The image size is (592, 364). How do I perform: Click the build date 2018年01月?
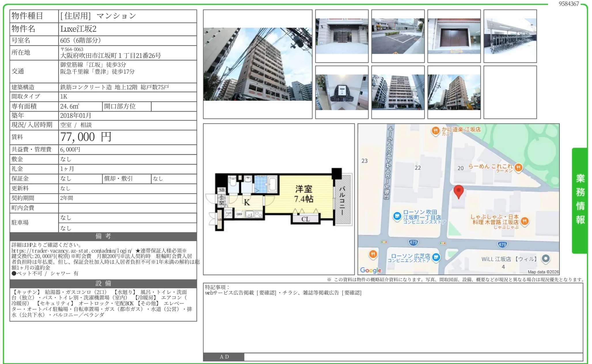click(x=76, y=115)
